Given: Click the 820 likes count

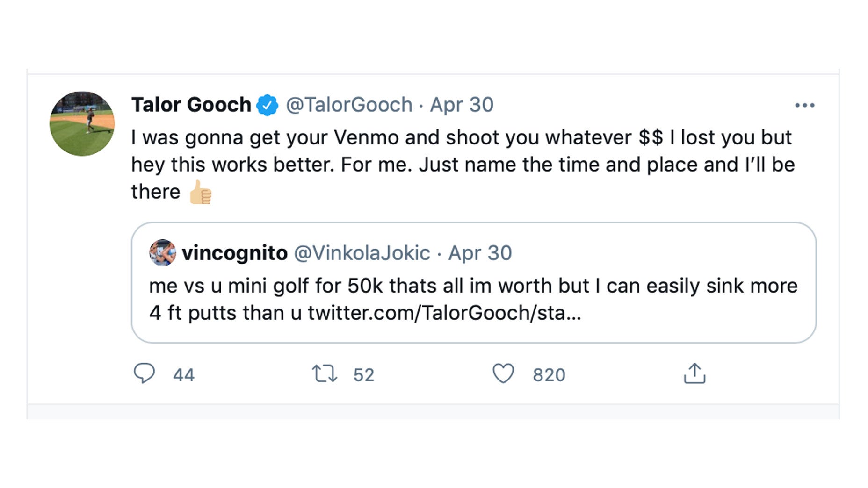Looking at the screenshot, I should 549,375.
